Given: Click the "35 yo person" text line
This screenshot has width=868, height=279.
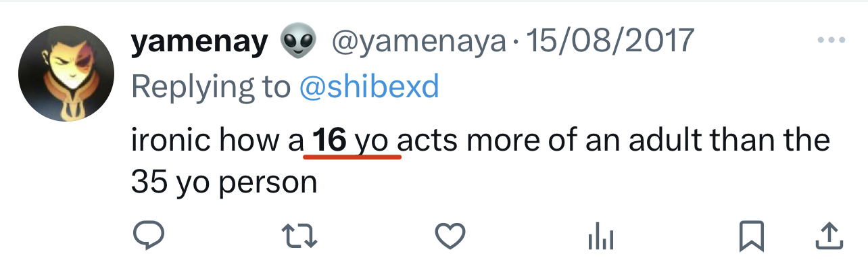Looking at the screenshot, I should click(224, 182).
